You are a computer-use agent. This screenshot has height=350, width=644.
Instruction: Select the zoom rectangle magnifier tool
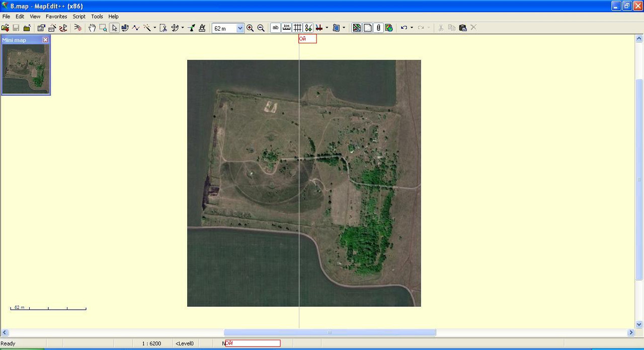point(103,28)
